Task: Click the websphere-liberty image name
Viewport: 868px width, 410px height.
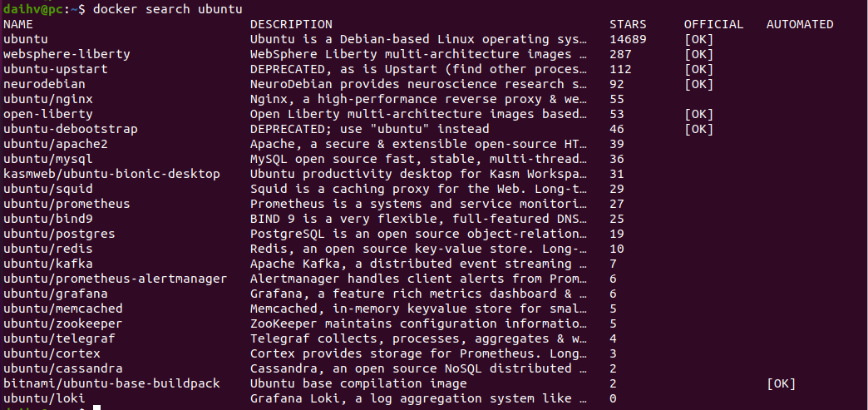Action: (67, 54)
